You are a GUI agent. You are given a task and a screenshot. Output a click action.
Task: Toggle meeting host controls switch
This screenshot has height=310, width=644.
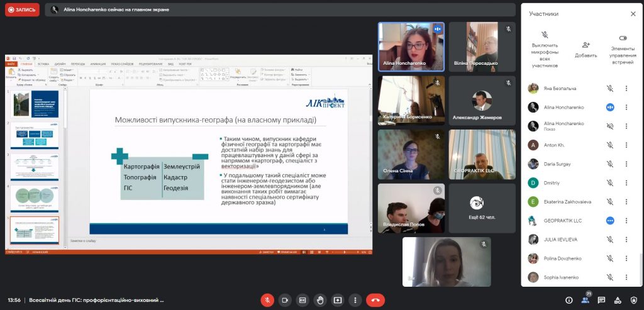pyautogui.click(x=623, y=38)
